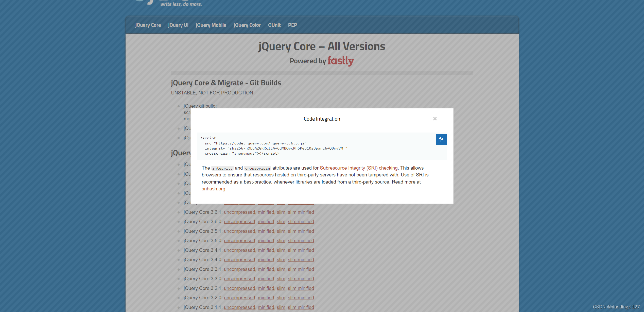Open jQuery Core 3.4.1 uncompressed link

(239, 250)
